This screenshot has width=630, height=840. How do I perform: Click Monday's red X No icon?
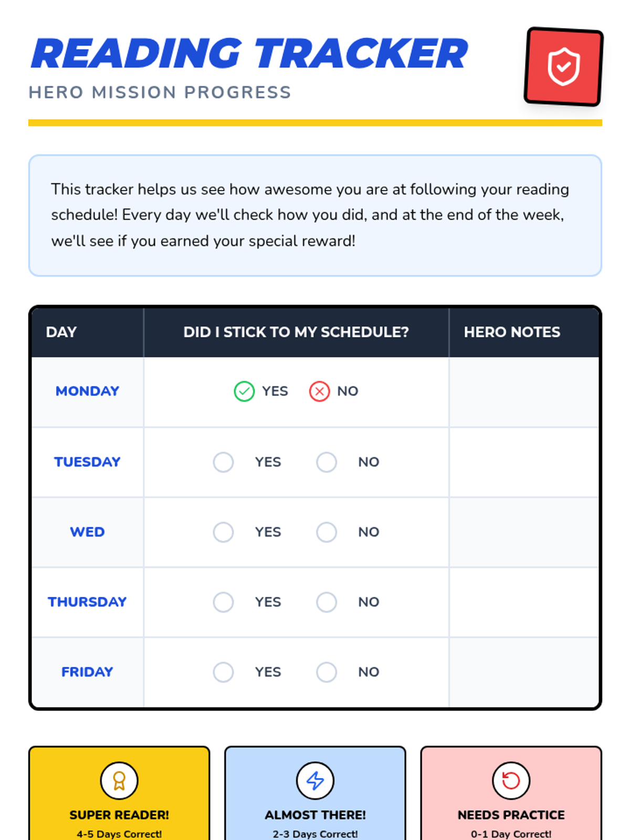tap(319, 391)
